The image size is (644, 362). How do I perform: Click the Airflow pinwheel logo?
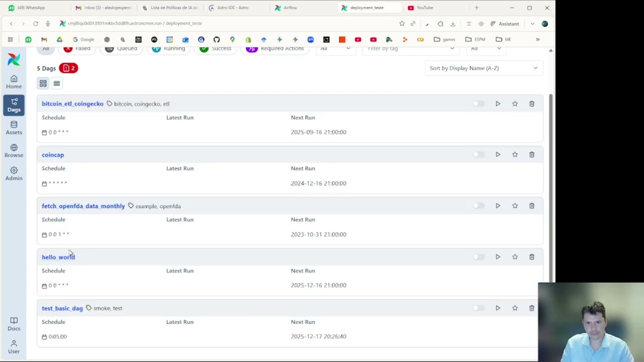click(14, 59)
